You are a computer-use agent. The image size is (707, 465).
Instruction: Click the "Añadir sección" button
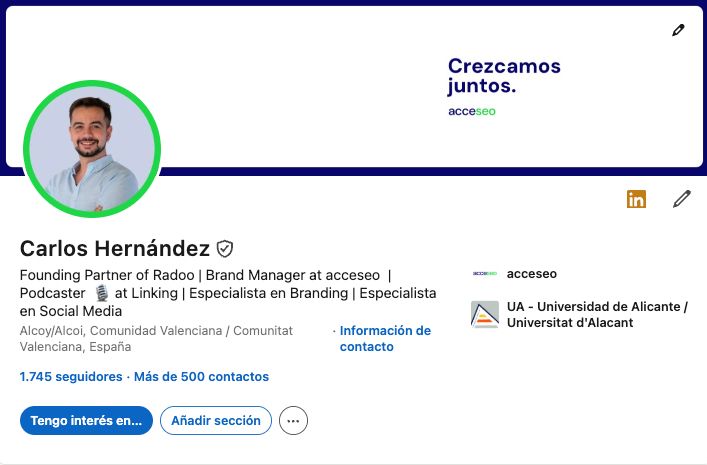216,421
